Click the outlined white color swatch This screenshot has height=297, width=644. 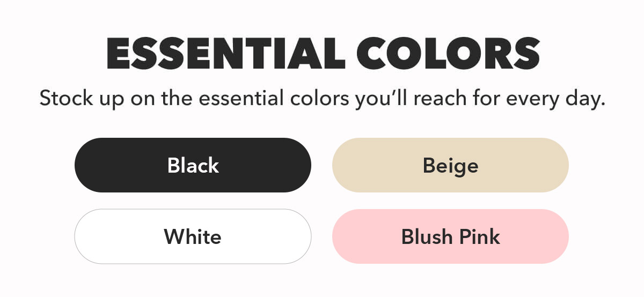click(193, 236)
